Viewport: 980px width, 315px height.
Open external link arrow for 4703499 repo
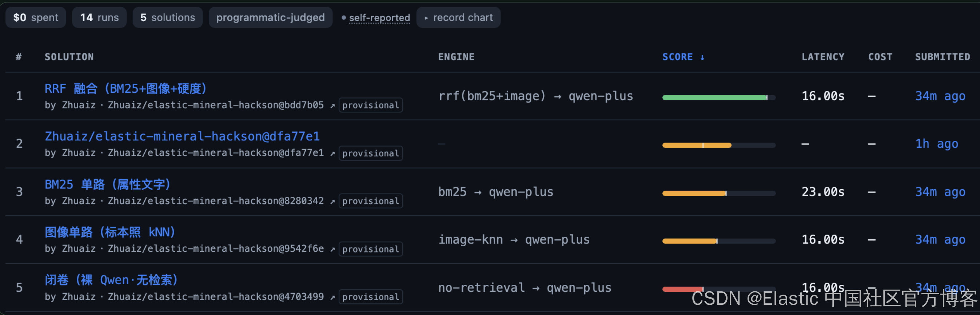(332, 297)
